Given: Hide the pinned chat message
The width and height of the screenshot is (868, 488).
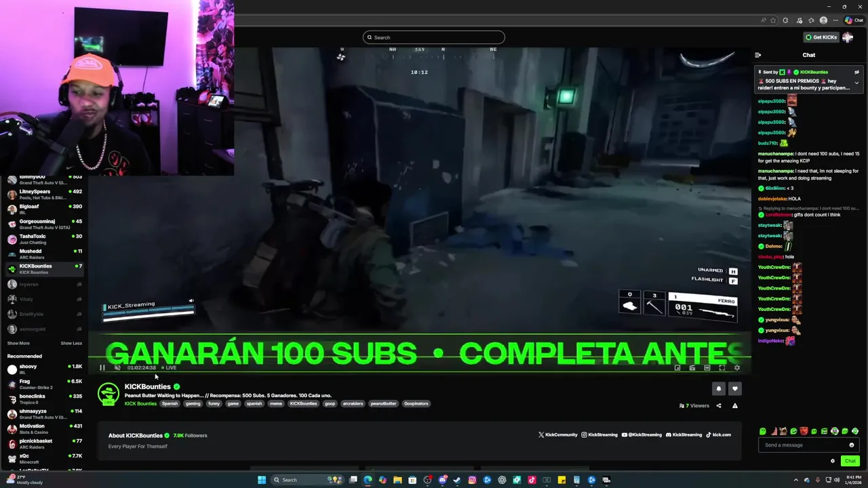Looking at the screenshot, I should point(856,72).
